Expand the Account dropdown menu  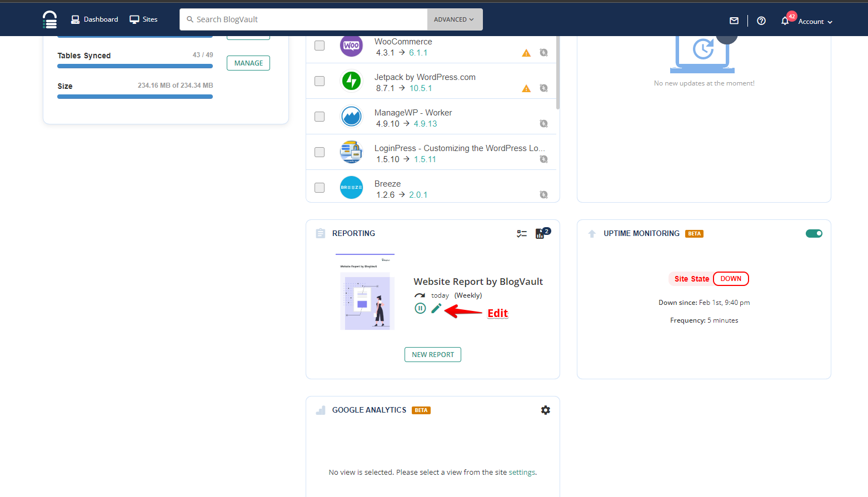pyautogui.click(x=815, y=22)
